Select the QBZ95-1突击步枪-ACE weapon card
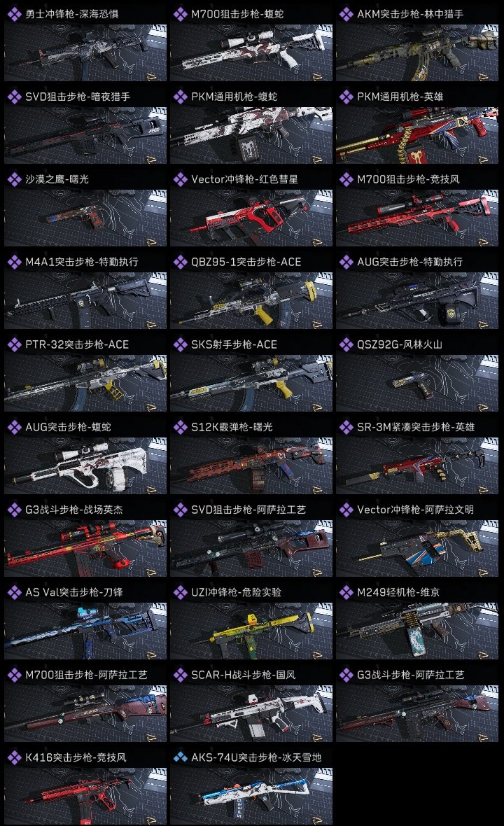The height and width of the screenshot is (826, 504). [251, 300]
